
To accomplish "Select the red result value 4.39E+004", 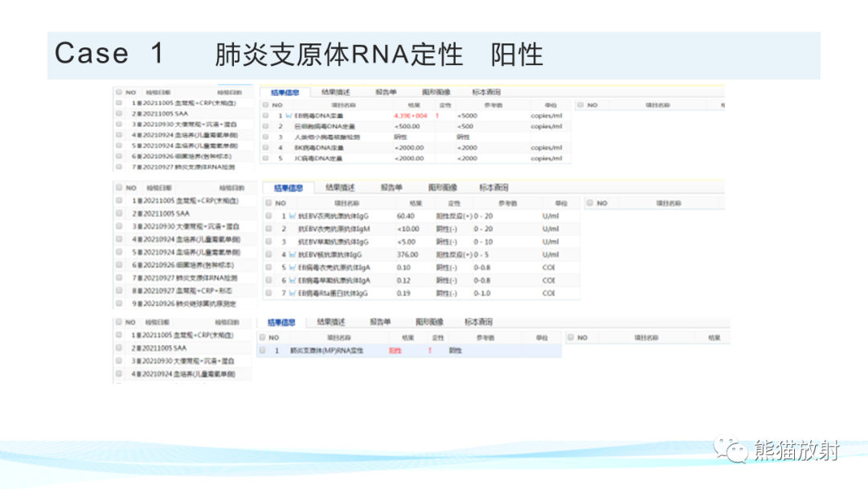I will pos(411,116).
